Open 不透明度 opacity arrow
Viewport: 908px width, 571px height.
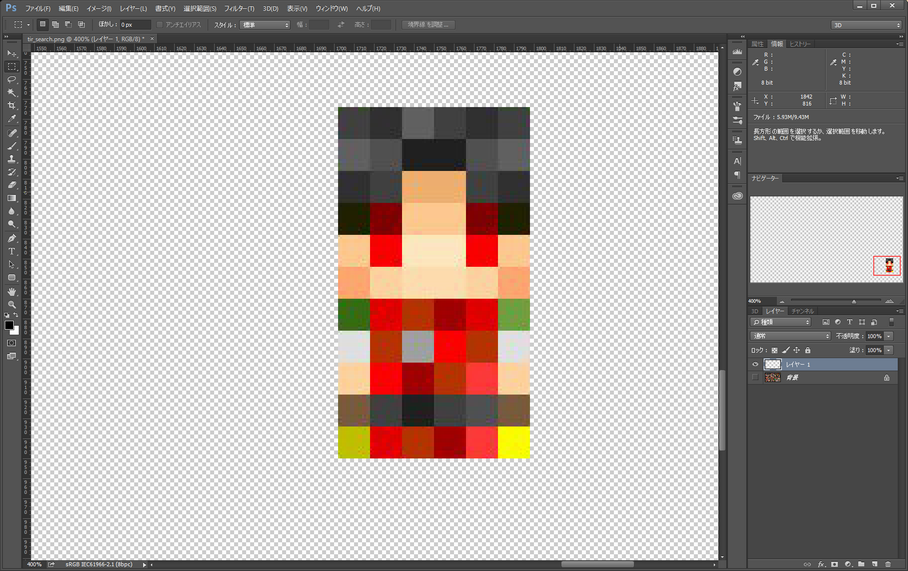click(x=889, y=336)
